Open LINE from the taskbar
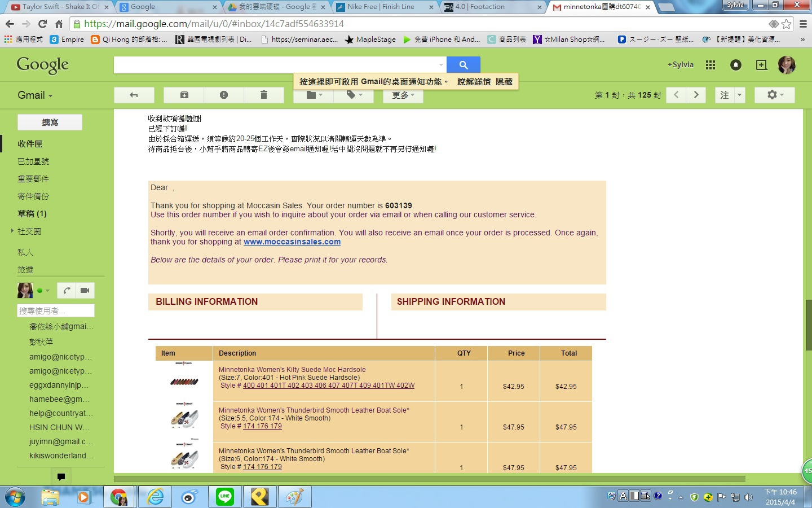Image resolution: width=812 pixels, height=508 pixels. pyautogui.click(x=225, y=497)
